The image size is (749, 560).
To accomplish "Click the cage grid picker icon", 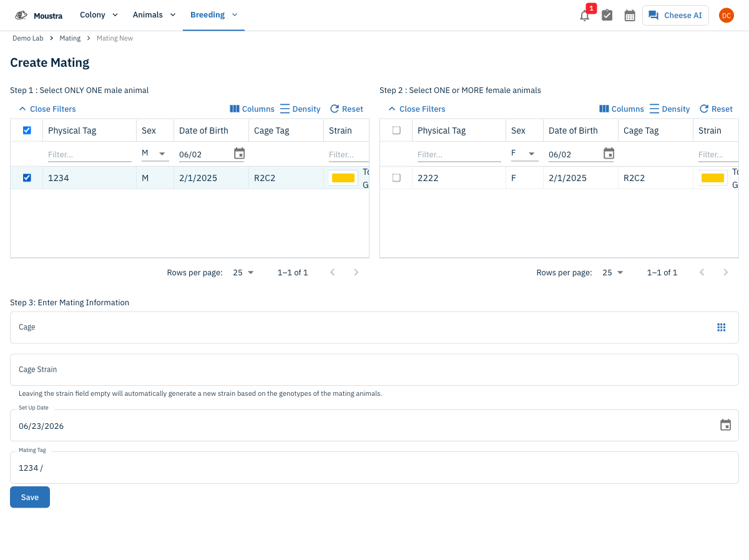I will coord(722,327).
